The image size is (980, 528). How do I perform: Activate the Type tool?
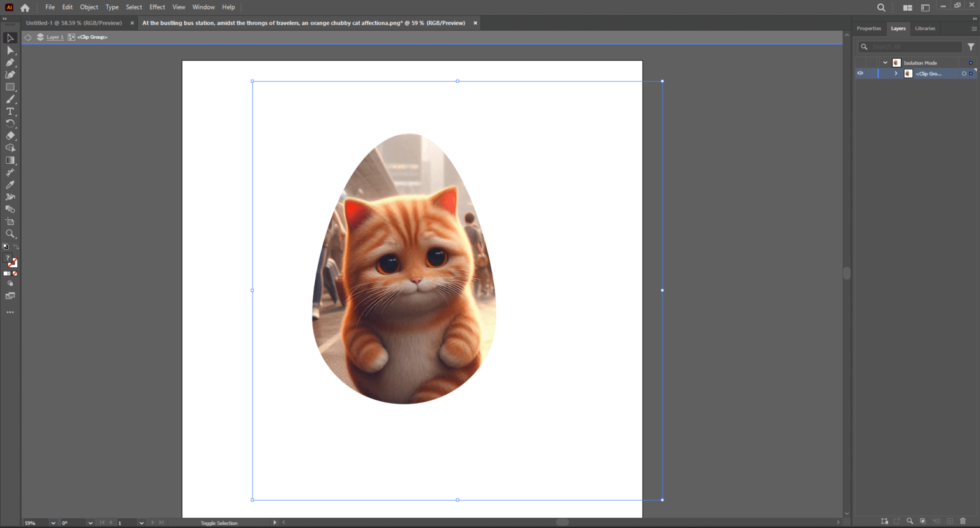(x=10, y=111)
